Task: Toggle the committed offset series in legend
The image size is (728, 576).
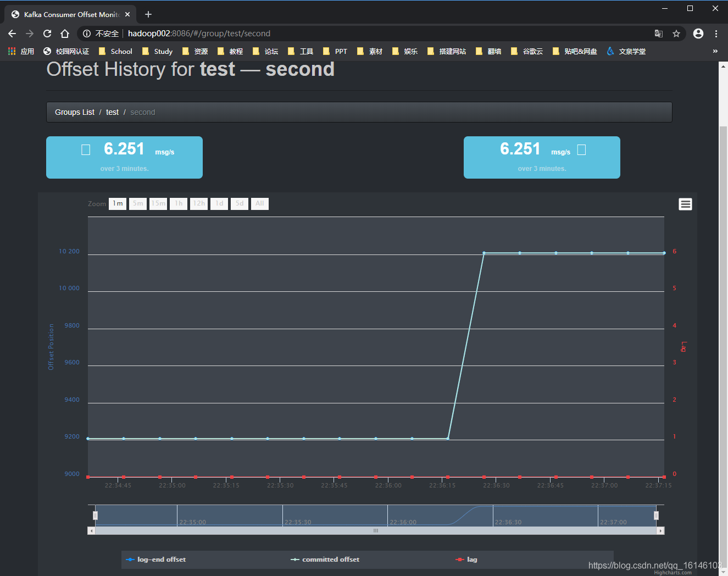Action: (x=325, y=560)
